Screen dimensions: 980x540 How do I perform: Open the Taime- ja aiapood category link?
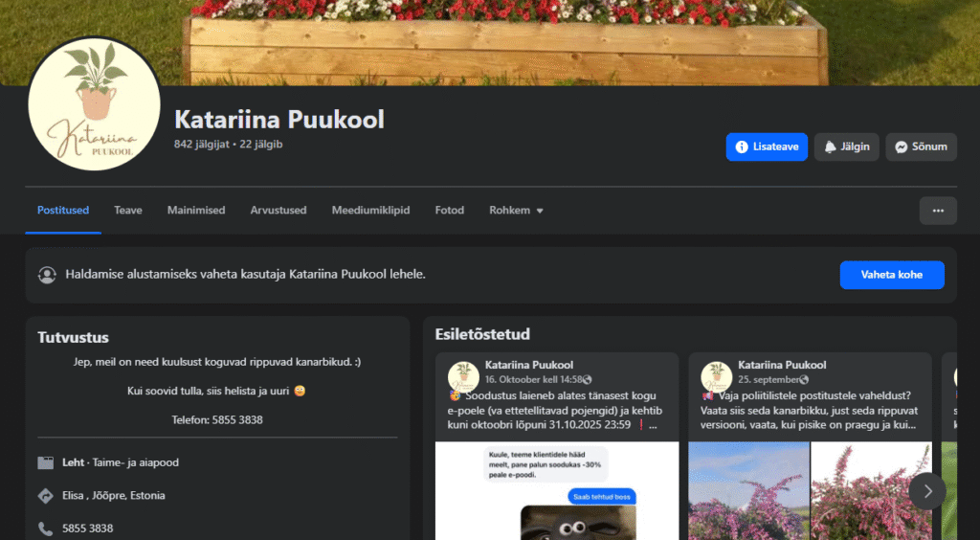click(x=136, y=462)
